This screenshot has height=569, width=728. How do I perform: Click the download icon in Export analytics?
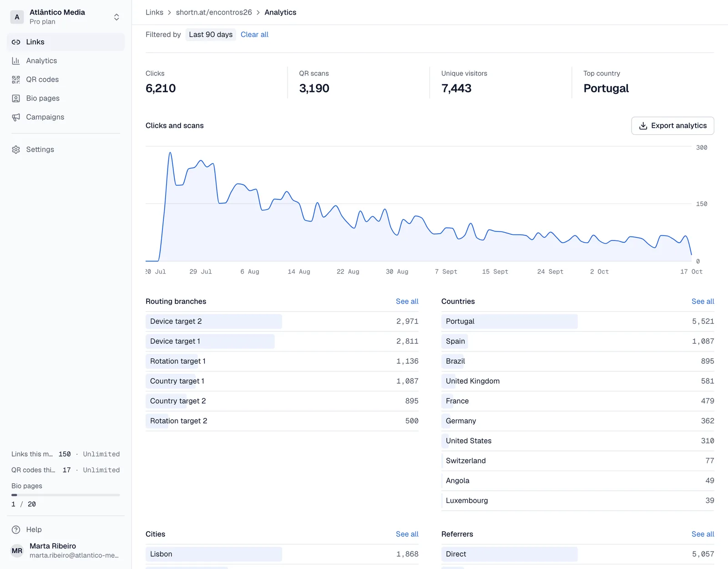[643, 126]
